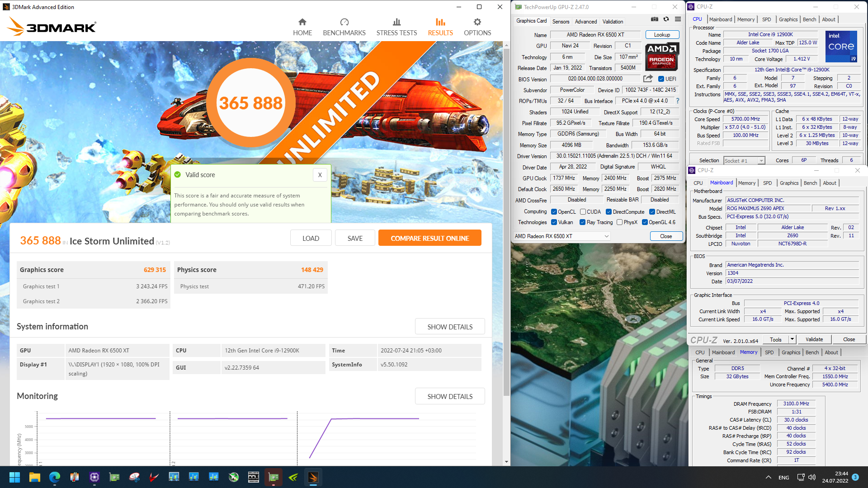
Task: Click the Tools button in CPU-Z
Action: point(776,339)
